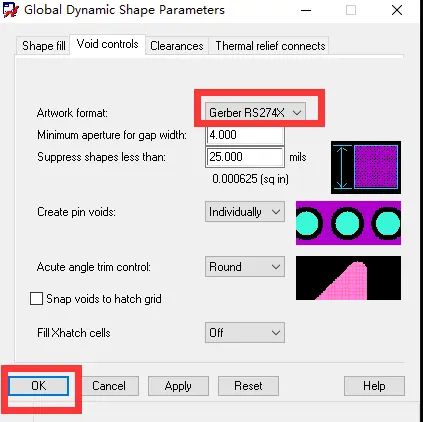Viewport: 423px width, 422px height.
Task: Reset parameters using the Reset button
Action: coord(248,386)
